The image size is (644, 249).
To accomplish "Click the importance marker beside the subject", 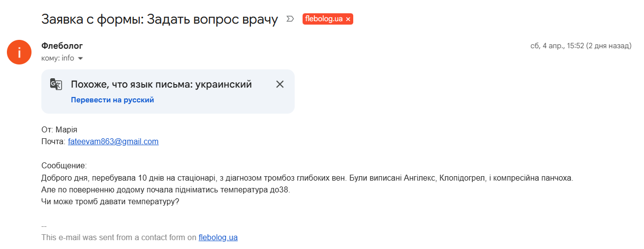I will [x=290, y=19].
